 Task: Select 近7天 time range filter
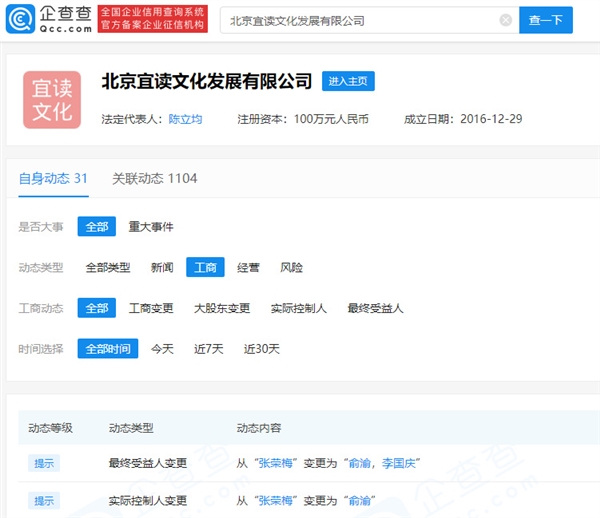(208, 349)
